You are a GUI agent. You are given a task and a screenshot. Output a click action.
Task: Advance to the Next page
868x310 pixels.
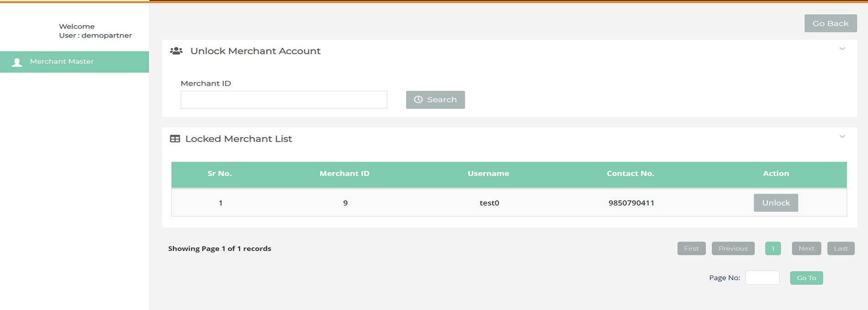pos(806,248)
